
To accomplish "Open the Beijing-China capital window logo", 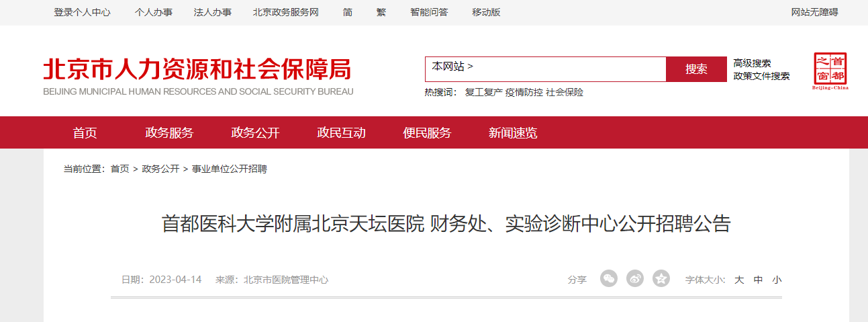I will (830, 71).
